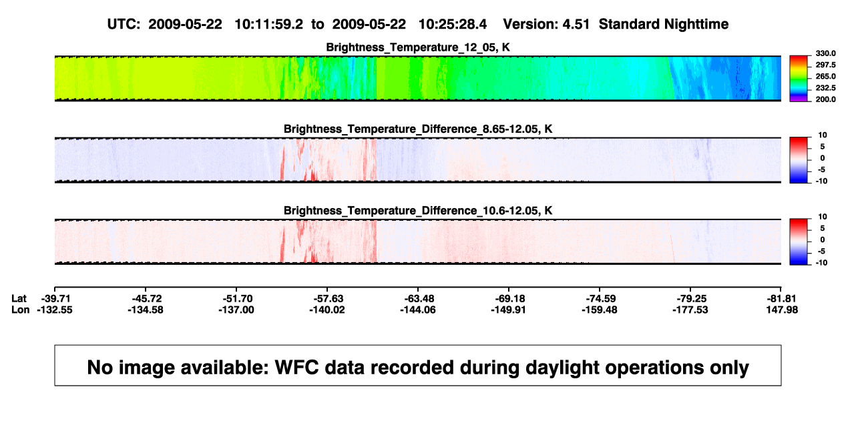Click the 330.0 colorbar label
Viewport: 868px width, 445px height.
point(825,53)
